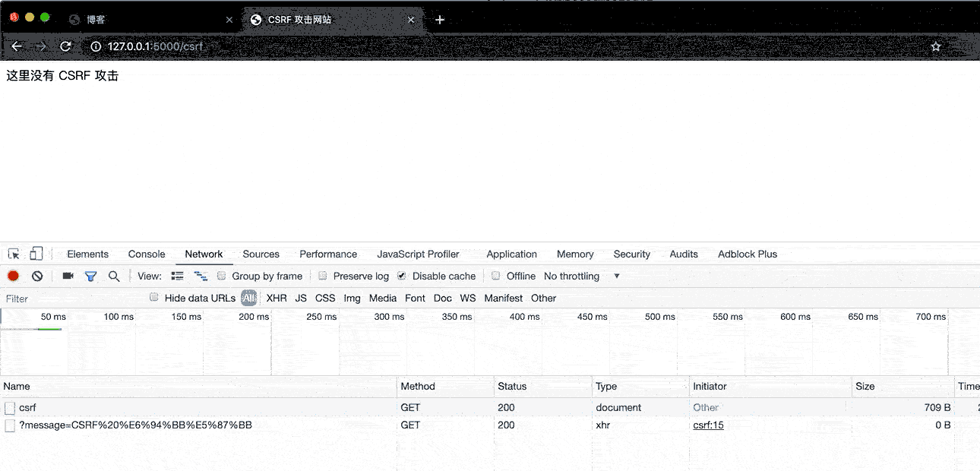Uncheck Disable cache checkbox
Viewport: 980px width, 471px height.
pos(402,276)
